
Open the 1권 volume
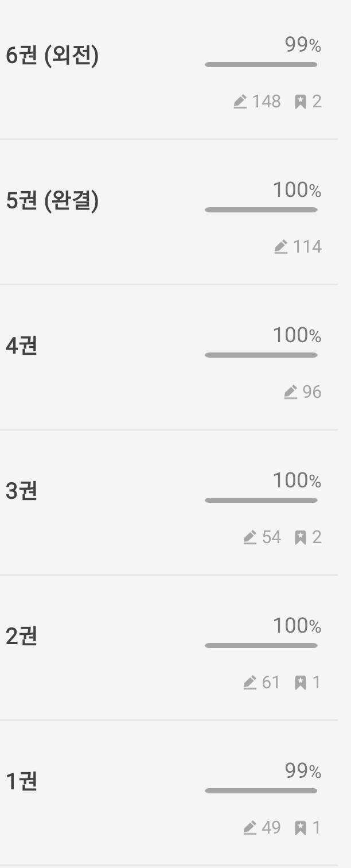[21, 782]
